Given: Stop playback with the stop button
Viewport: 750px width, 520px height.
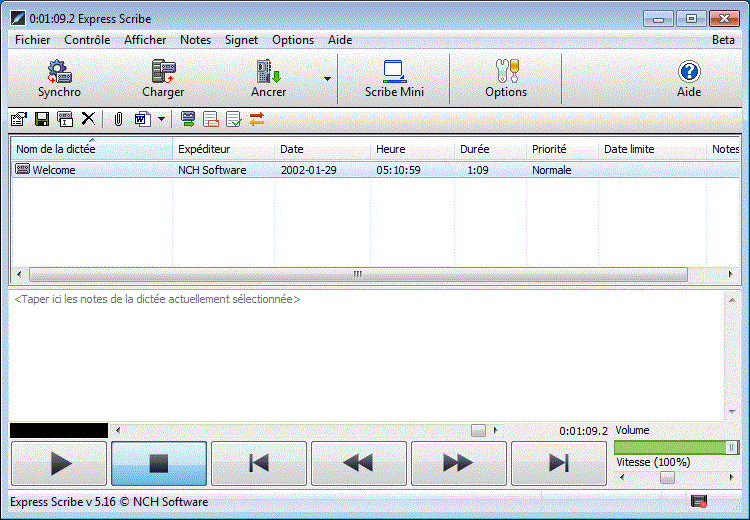Looking at the screenshot, I should 159,463.
